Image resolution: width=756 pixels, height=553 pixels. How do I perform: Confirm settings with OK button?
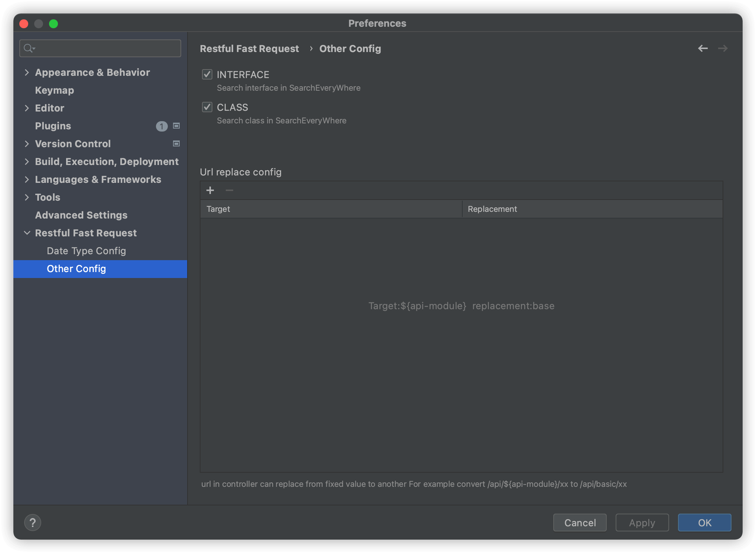pos(704,523)
